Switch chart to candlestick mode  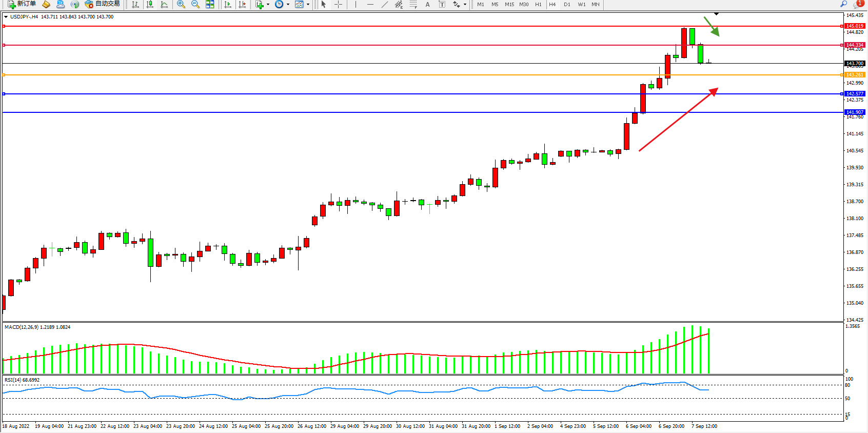(x=150, y=4)
